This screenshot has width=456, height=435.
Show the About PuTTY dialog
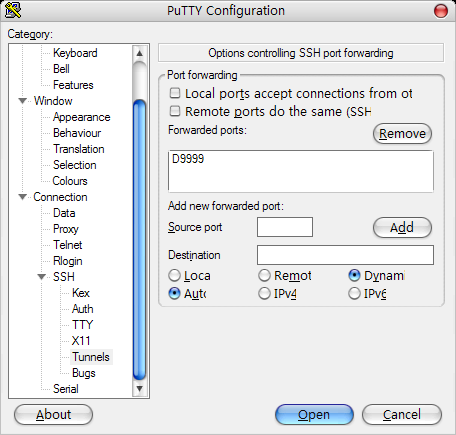[x=53, y=415]
